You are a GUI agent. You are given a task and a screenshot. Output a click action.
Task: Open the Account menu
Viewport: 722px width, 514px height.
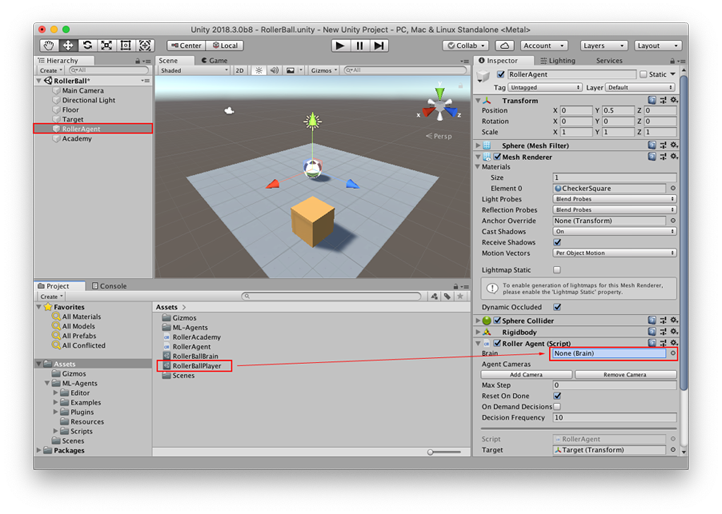544,46
